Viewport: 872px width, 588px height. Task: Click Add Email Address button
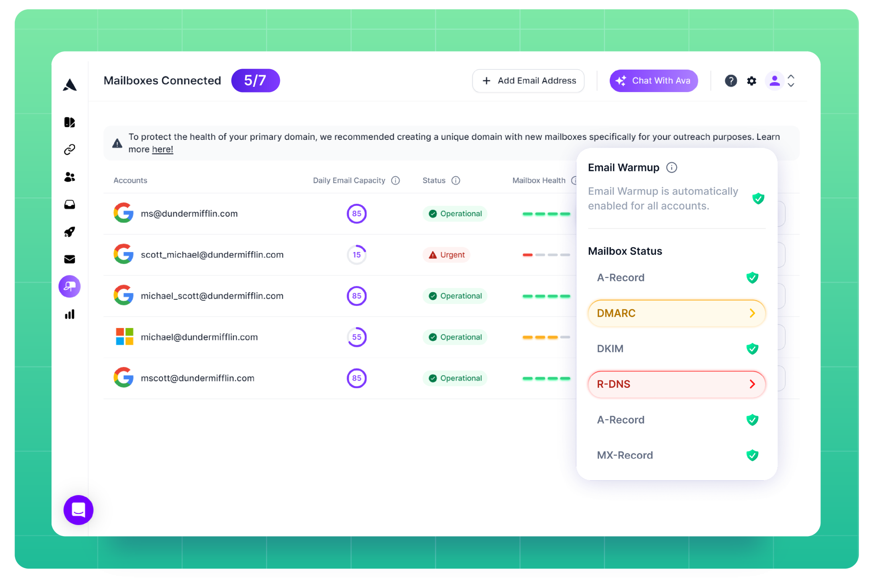[528, 81]
